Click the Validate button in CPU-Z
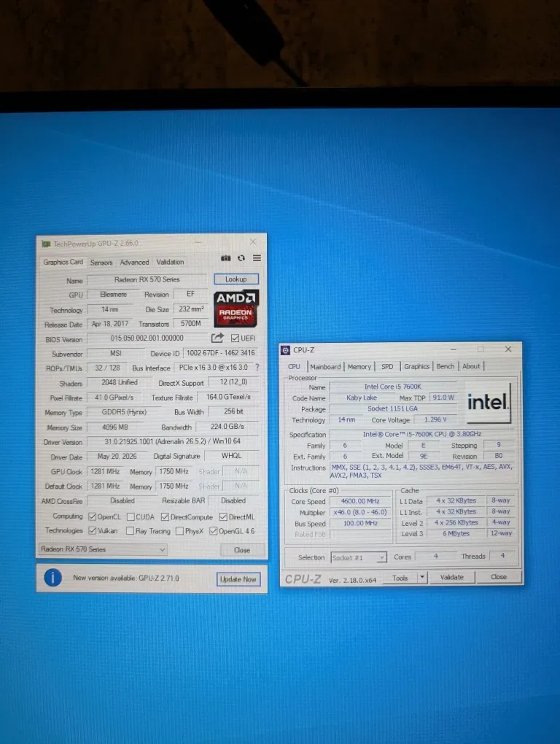Viewport: 560px width, 744px height. [x=452, y=577]
